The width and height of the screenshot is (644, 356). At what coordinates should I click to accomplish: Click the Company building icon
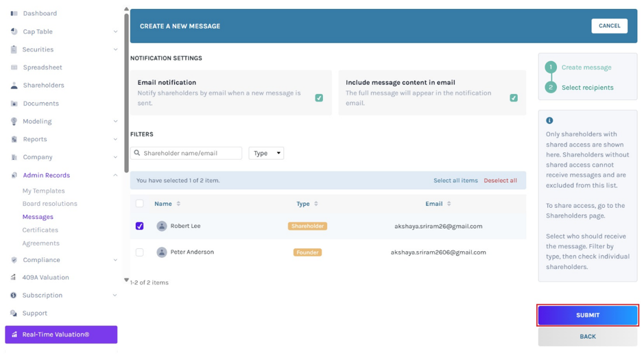point(14,157)
